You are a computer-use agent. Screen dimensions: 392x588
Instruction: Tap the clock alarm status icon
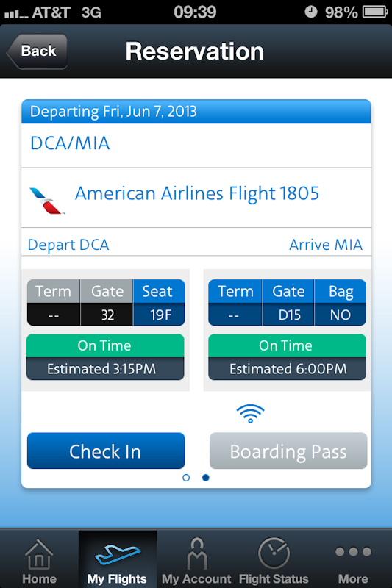click(310, 12)
